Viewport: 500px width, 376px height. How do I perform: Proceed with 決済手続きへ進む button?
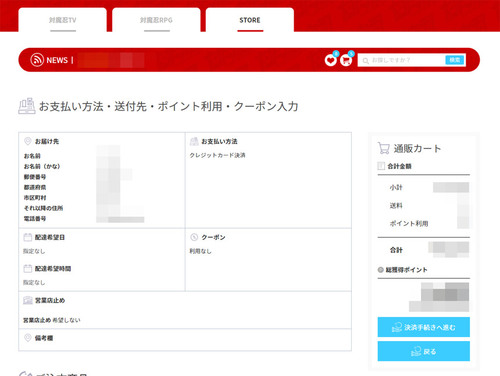[424, 327]
